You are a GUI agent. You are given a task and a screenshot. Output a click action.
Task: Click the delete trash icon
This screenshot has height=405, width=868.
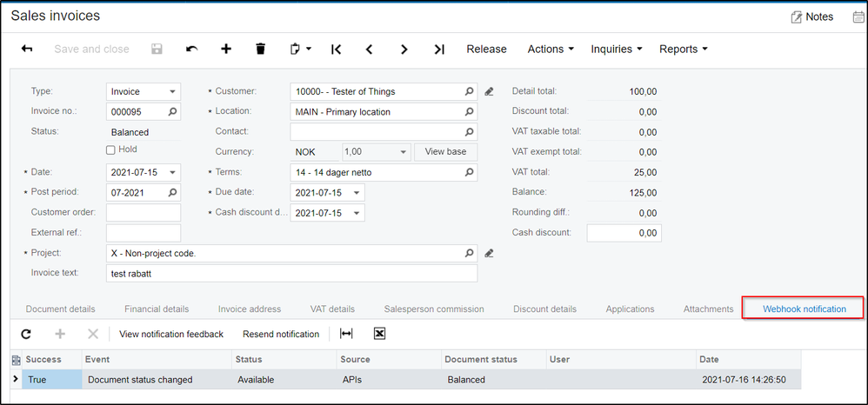(x=260, y=50)
